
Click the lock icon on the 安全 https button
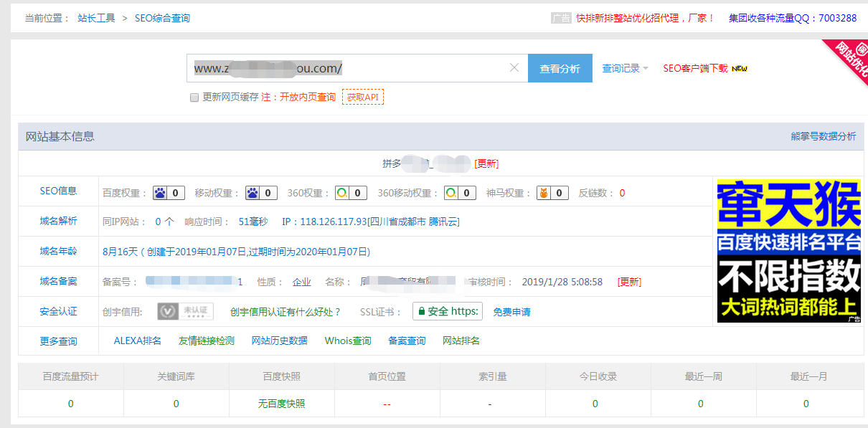click(423, 311)
